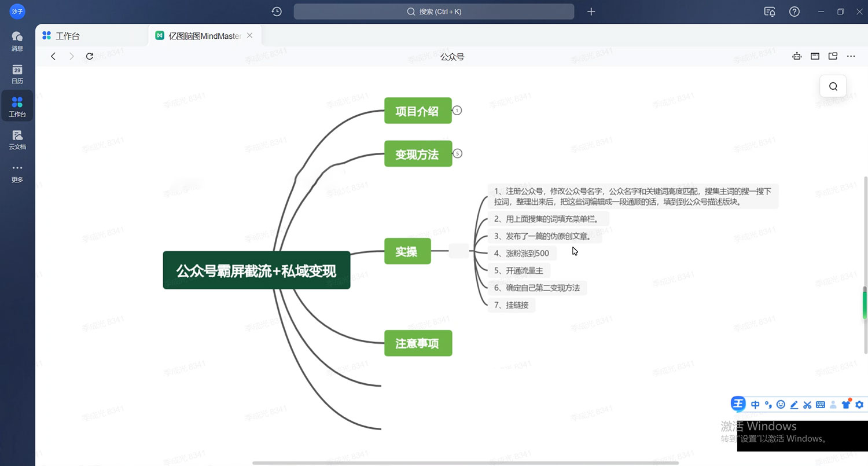Click the scissors screenshot icon on the input toolbar
The image size is (868, 466).
(807, 405)
